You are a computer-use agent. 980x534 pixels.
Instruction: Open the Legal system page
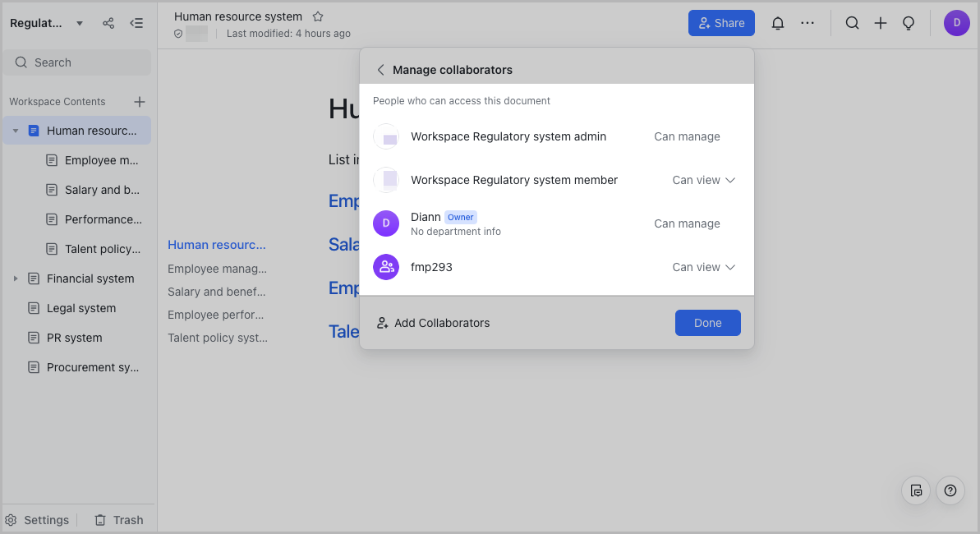pos(81,308)
